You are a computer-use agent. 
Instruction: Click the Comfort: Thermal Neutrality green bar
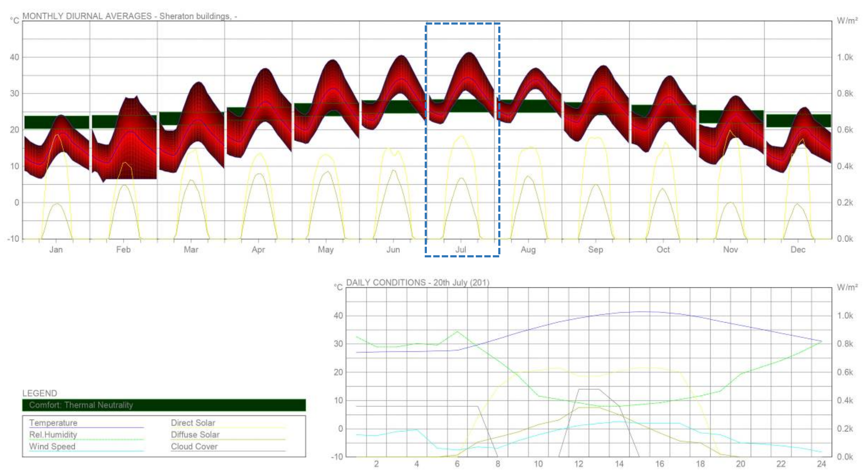[x=164, y=405]
